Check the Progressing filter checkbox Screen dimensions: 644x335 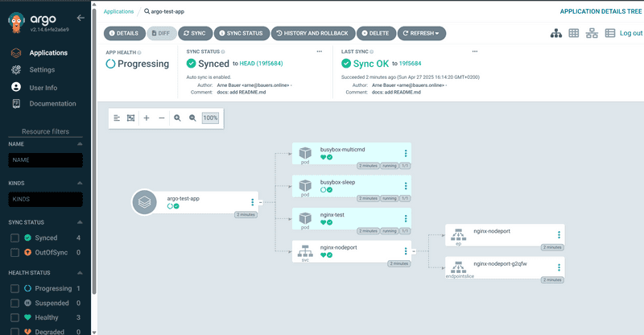pos(14,288)
